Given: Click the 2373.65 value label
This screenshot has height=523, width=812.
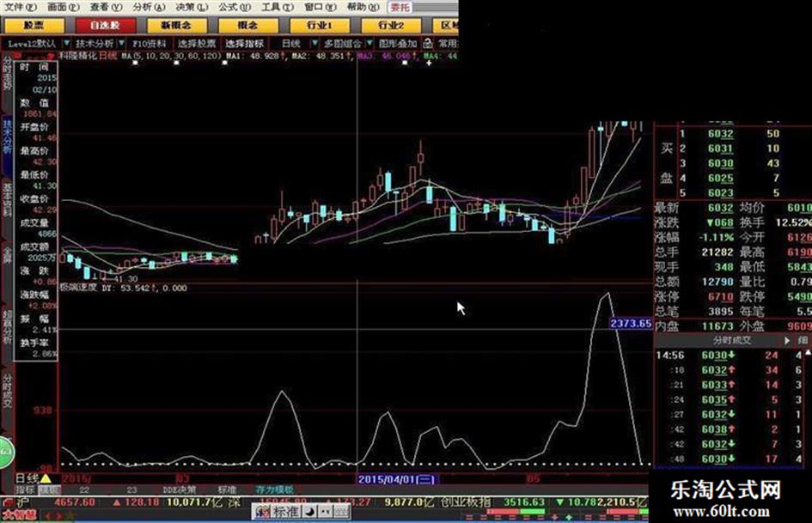Looking at the screenshot, I should pyautogui.click(x=631, y=324).
